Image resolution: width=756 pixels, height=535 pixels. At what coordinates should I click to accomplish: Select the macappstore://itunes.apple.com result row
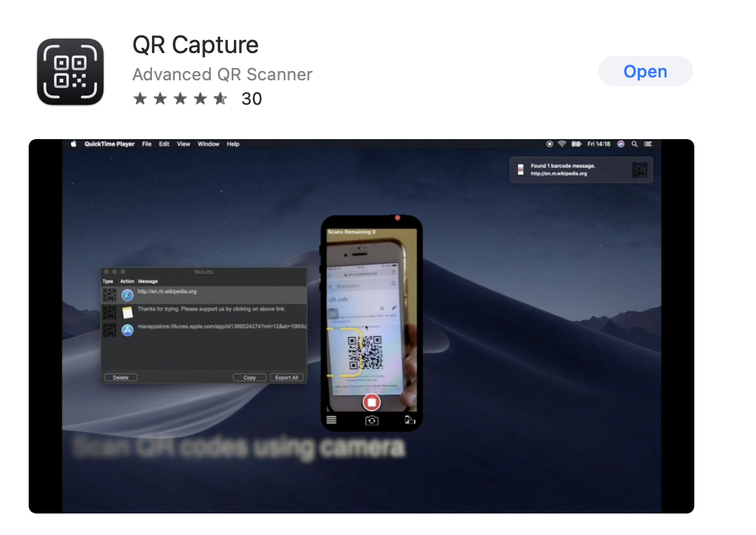(204, 330)
